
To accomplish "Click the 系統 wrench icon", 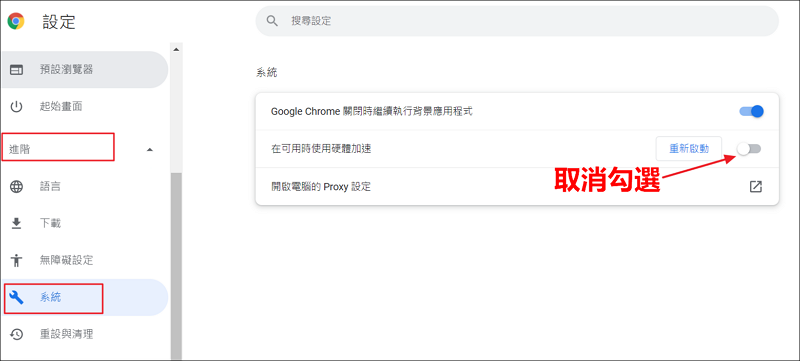I will pos(16,297).
